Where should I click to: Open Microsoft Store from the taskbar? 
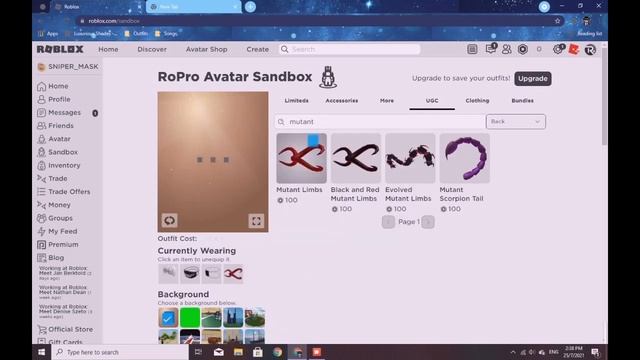[x=258, y=352]
